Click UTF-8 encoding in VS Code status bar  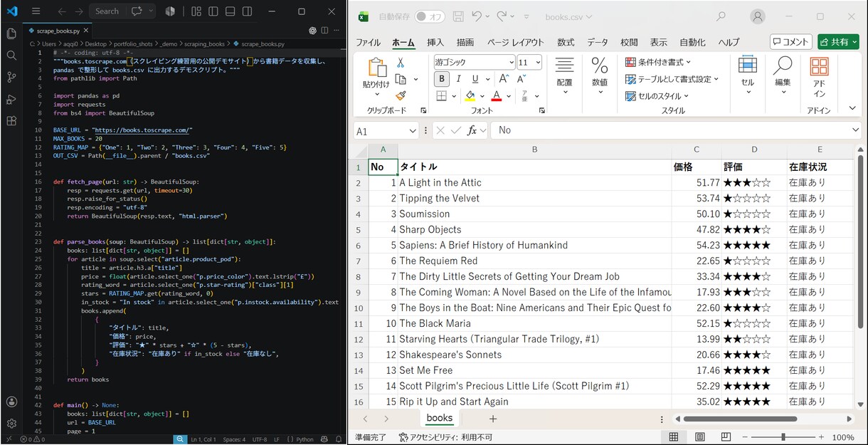coord(259,439)
